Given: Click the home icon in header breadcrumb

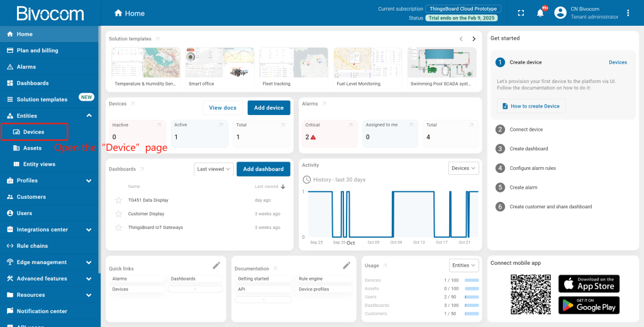Looking at the screenshot, I should tap(118, 13).
